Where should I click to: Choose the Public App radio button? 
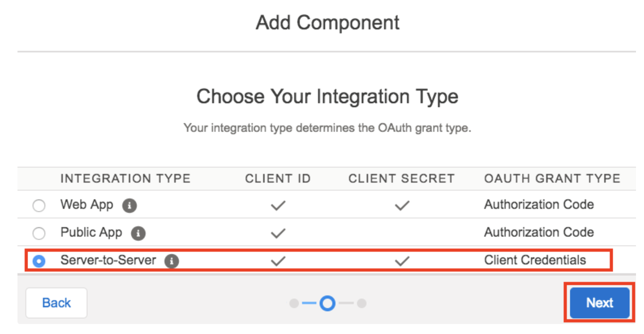point(39,233)
